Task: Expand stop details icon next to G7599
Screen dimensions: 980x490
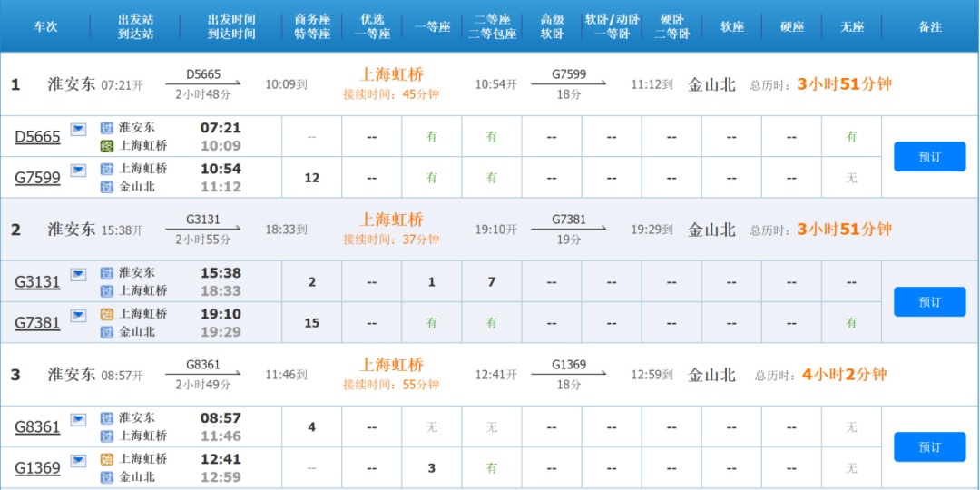Action: pos(78,170)
